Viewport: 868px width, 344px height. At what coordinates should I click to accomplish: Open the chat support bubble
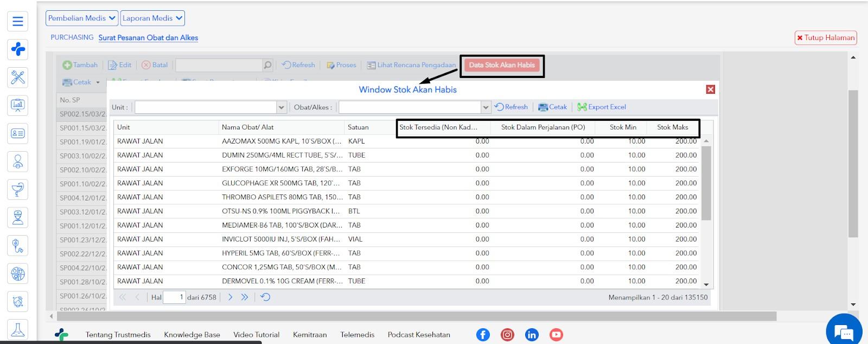pos(845,330)
